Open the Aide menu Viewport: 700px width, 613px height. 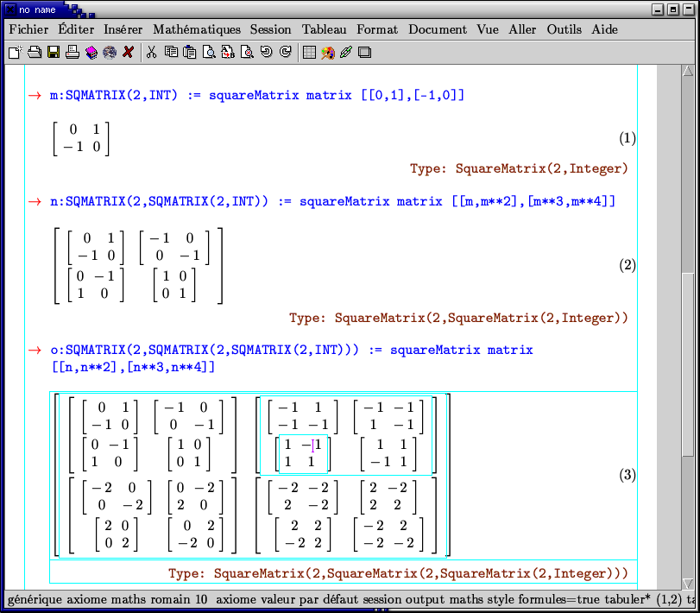[x=604, y=29]
